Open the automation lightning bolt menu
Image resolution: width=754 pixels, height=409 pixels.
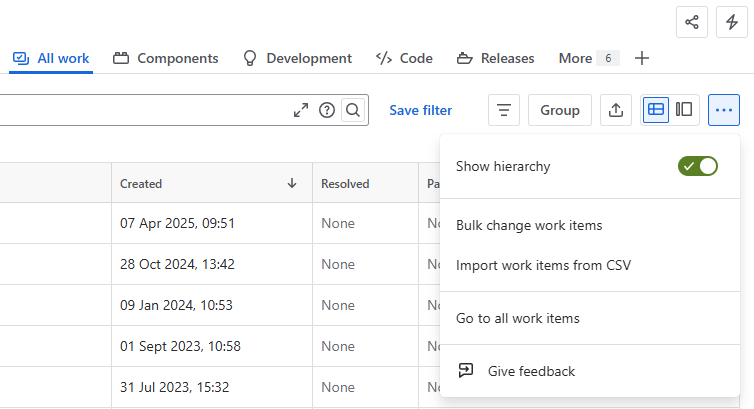pyautogui.click(x=731, y=22)
